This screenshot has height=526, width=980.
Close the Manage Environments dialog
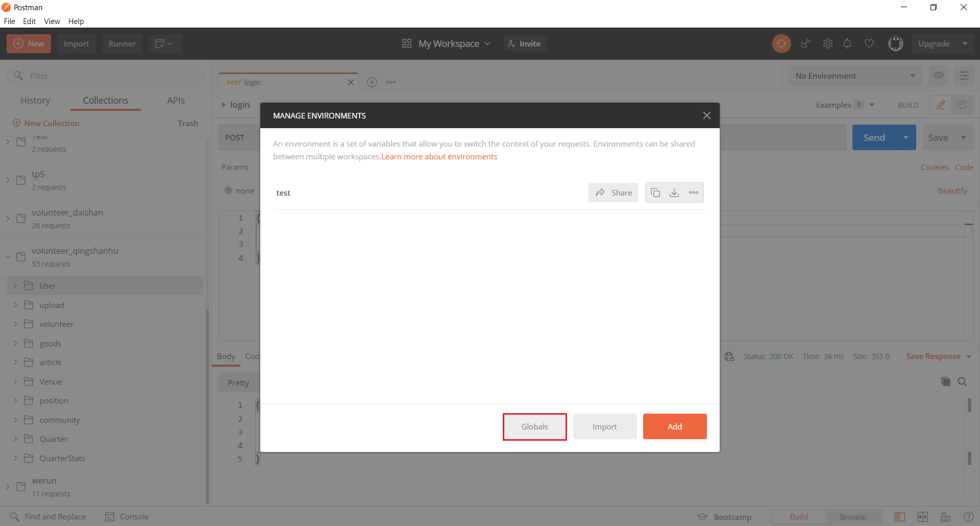[706, 115]
